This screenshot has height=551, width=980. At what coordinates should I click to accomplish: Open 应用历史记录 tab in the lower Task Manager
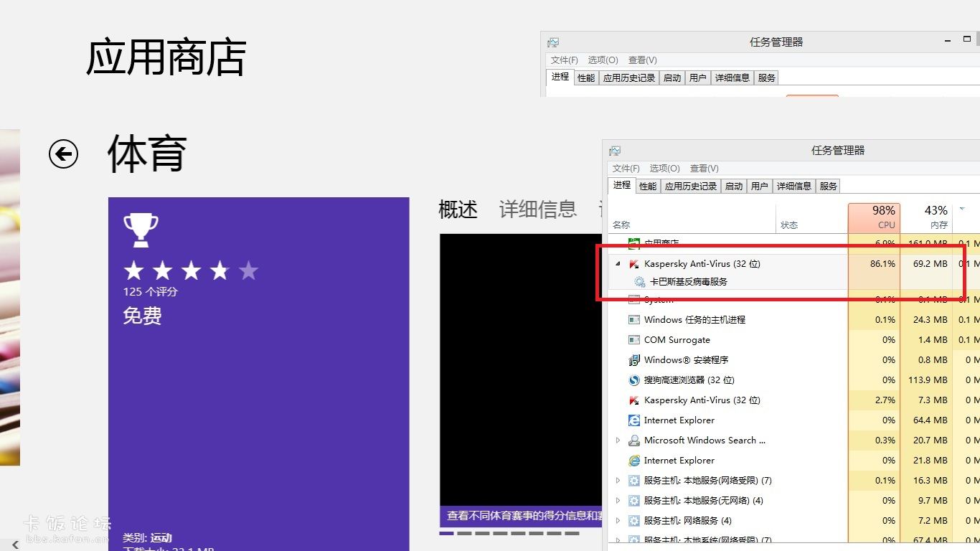click(x=691, y=187)
